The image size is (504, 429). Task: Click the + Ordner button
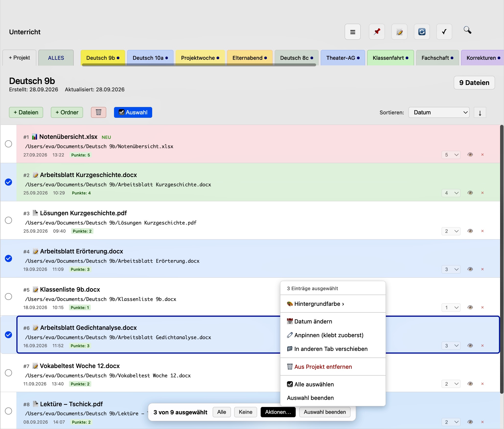67,112
